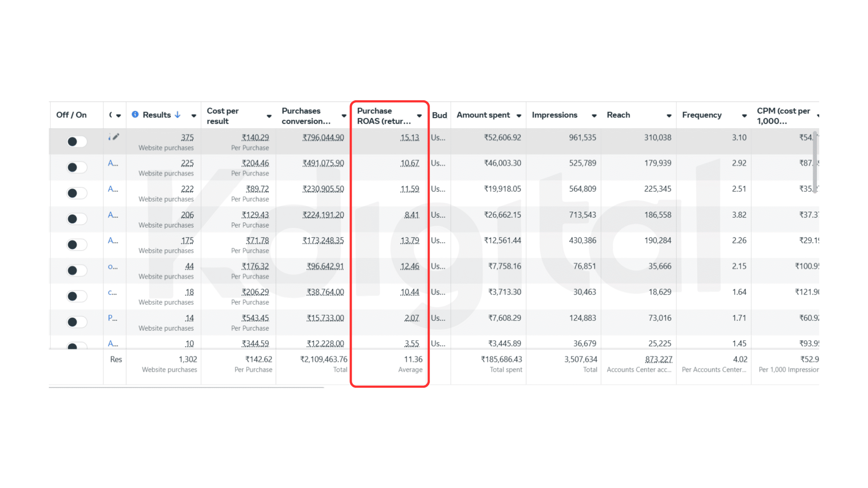
Task: Open the Purchase ROAS column dropdown arrow
Action: tap(419, 116)
